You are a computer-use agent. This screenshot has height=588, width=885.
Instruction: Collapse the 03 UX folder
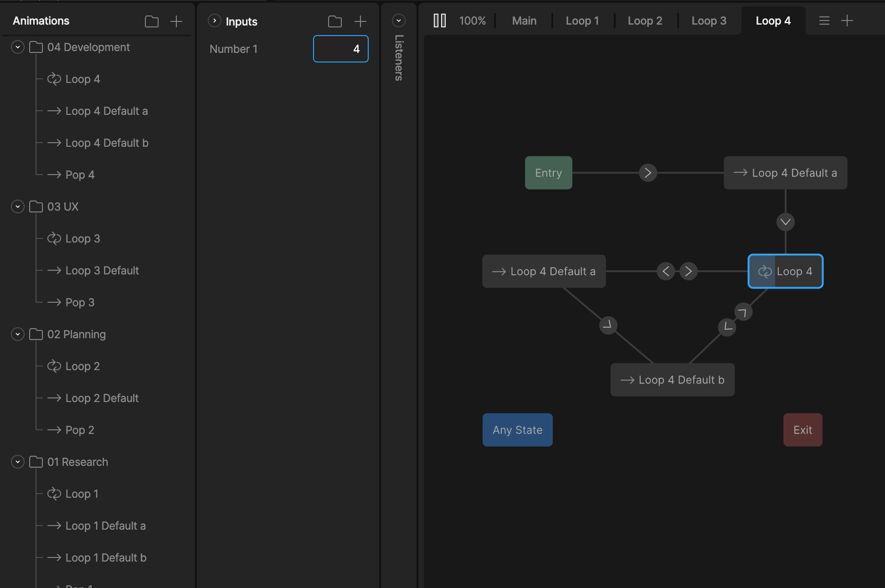pyautogui.click(x=18, y=206)
